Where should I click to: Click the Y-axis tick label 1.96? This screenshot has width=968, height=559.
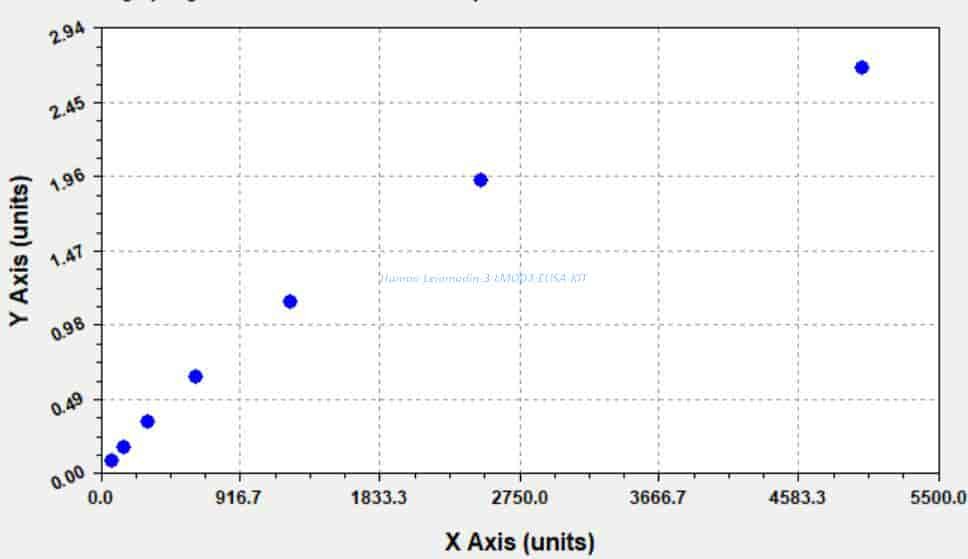tap(68, 181)
